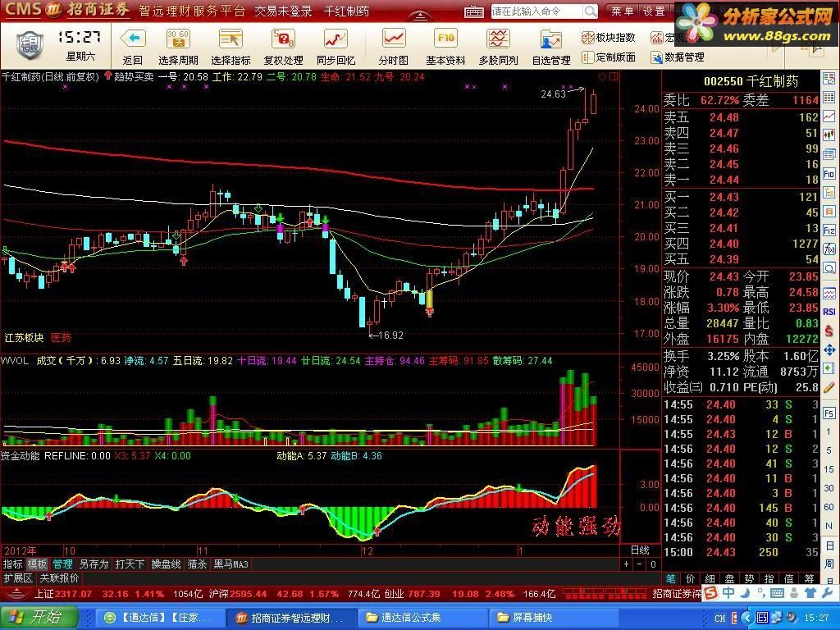Click the search magnifier in command box

[x=590, y=11]
